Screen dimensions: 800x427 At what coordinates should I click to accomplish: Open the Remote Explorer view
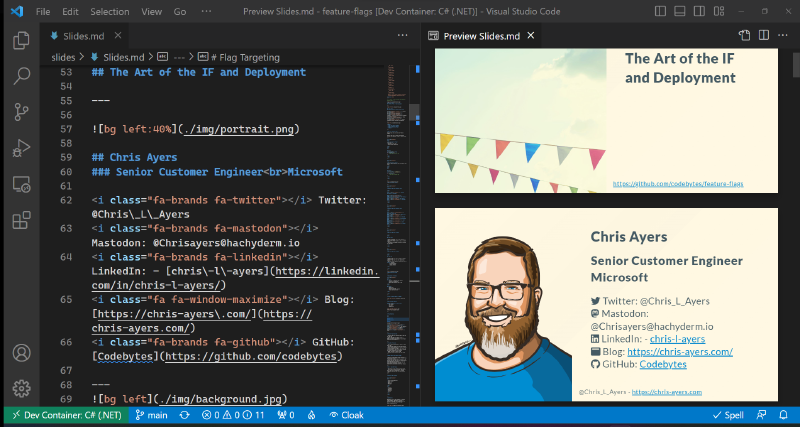21,185
